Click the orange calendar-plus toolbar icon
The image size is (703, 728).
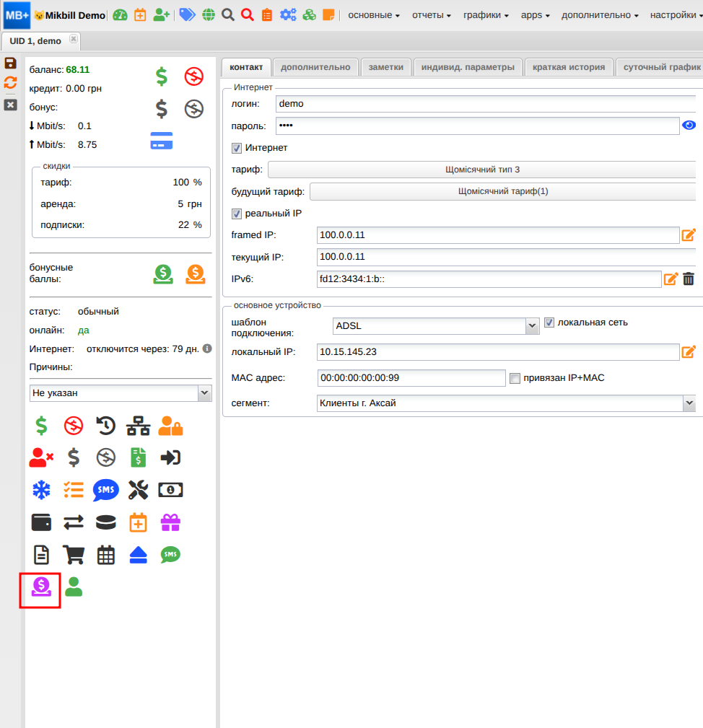pyautogui.click(x=140, y=15)
